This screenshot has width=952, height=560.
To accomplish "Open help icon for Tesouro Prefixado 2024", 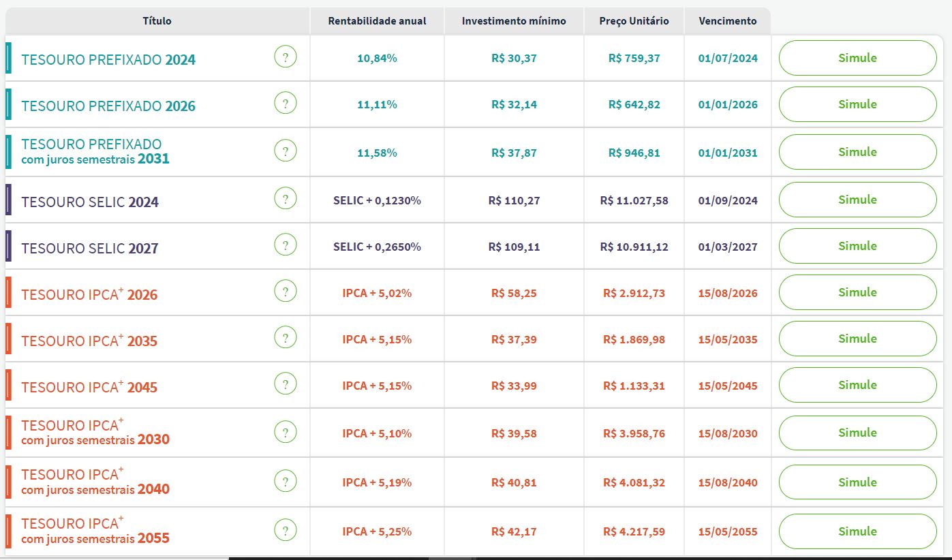I will 286,57.
